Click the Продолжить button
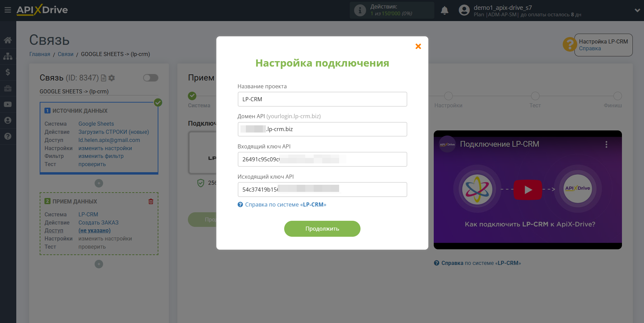 pyautogui.click(x=322, y=229)
